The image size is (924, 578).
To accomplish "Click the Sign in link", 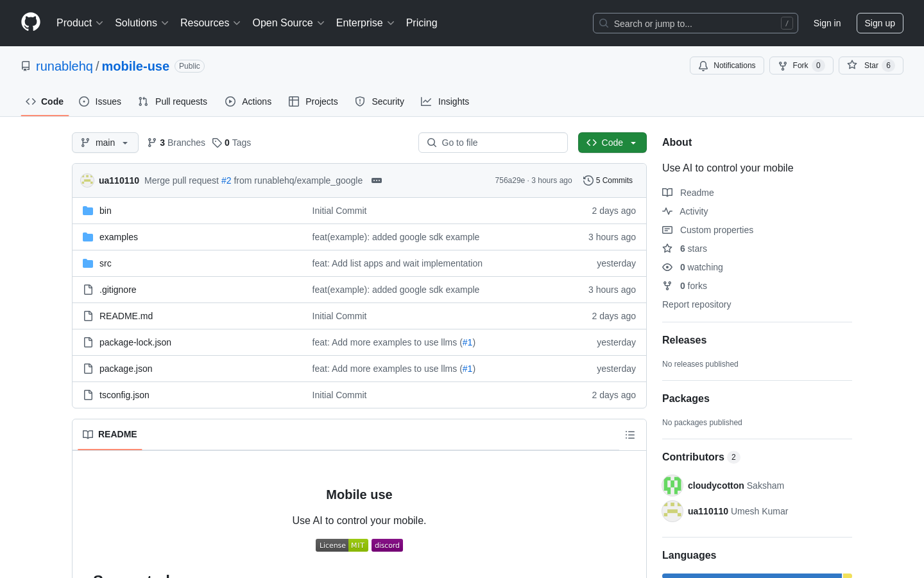I will (x=827, y=23).
